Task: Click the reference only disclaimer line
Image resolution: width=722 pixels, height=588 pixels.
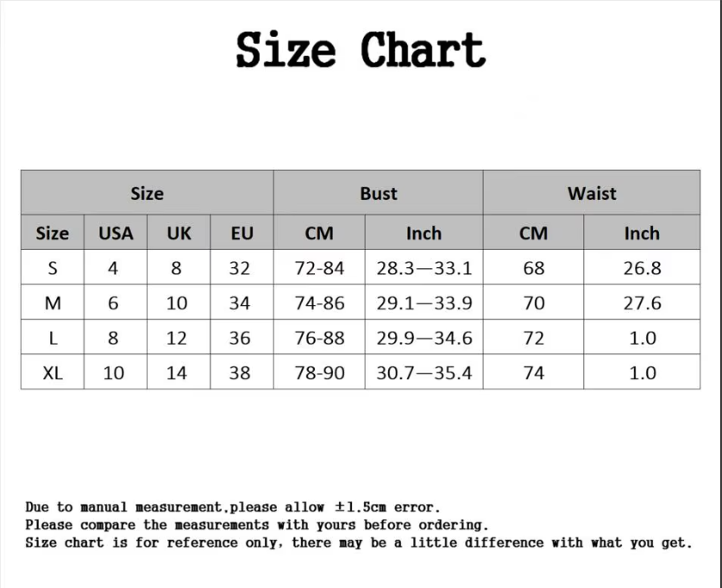Action: click(x=359, y=542)
